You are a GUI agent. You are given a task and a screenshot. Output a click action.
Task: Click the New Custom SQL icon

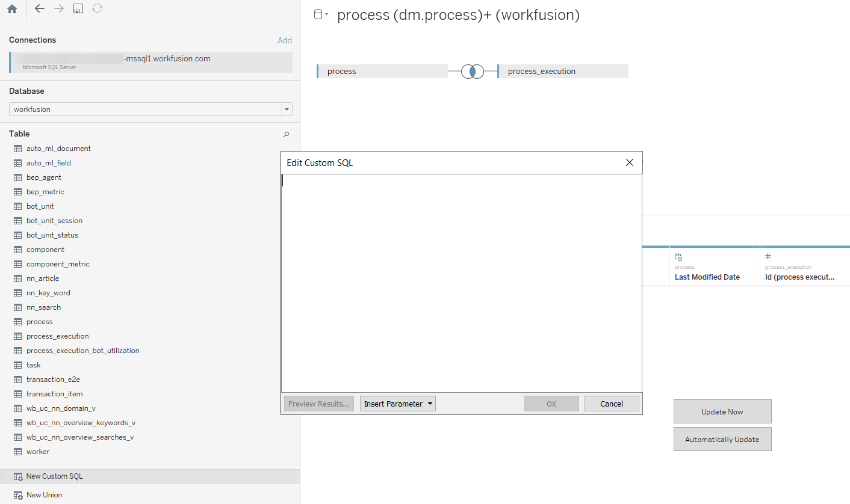click(18, 476)
